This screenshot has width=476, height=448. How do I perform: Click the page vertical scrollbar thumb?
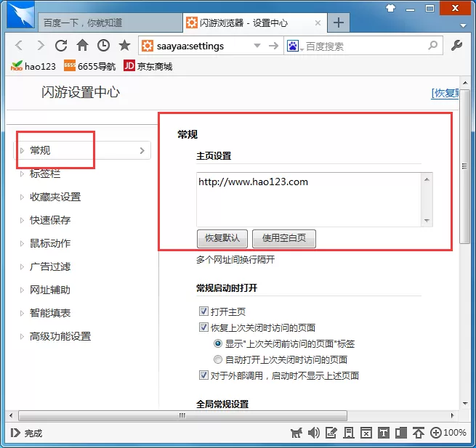[x=465, y=166]
